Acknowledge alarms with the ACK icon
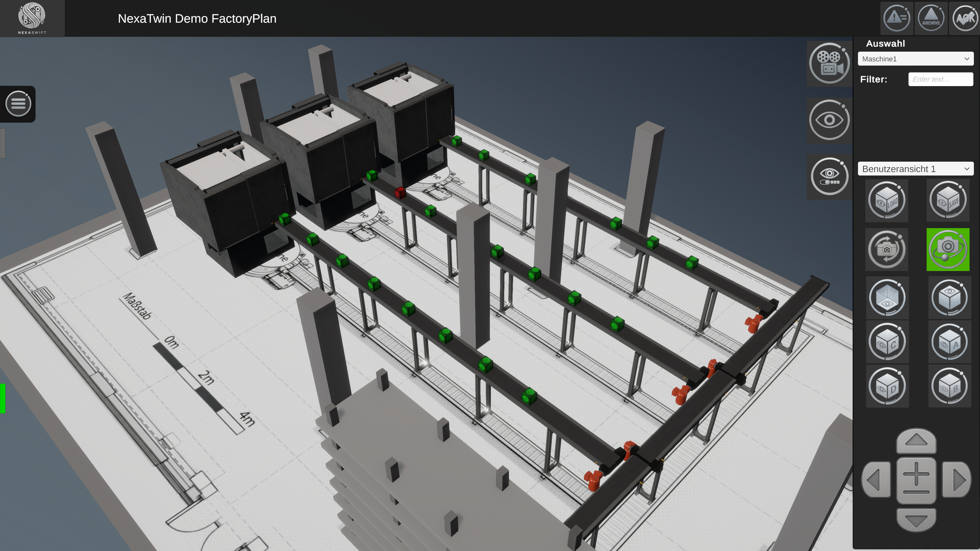The width and height of the screenshot is (980, 551). pos(965,18)
